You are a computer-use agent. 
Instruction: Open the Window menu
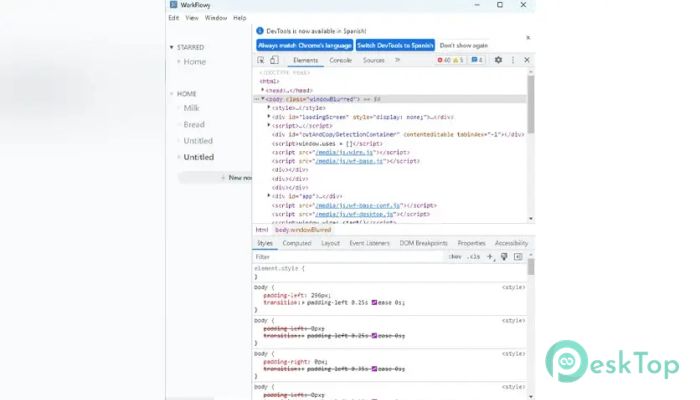[x=215, y=18]
